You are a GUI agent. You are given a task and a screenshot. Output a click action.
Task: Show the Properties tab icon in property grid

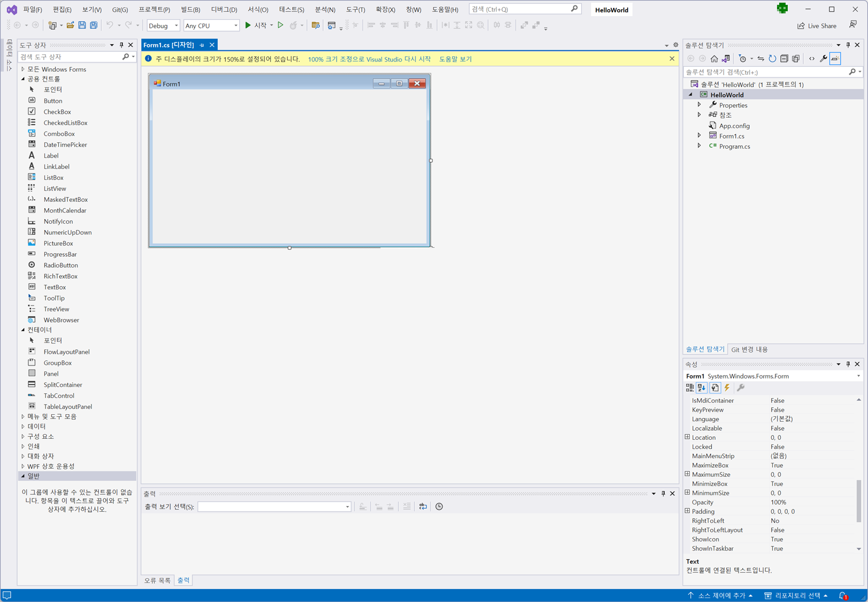pos(715,387)
